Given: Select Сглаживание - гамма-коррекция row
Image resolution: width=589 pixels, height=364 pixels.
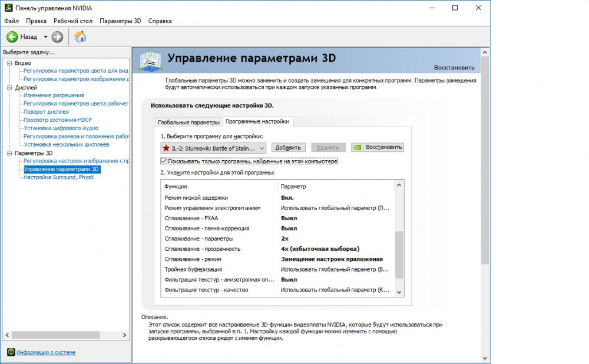Looking at the screenshot, I should [277, 229].
